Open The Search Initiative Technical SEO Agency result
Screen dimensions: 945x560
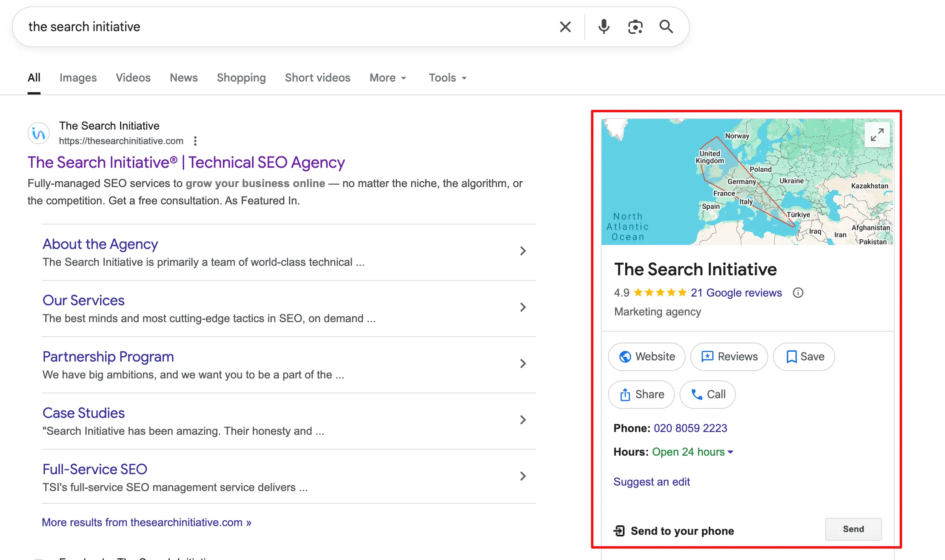[x=186, y=162]
